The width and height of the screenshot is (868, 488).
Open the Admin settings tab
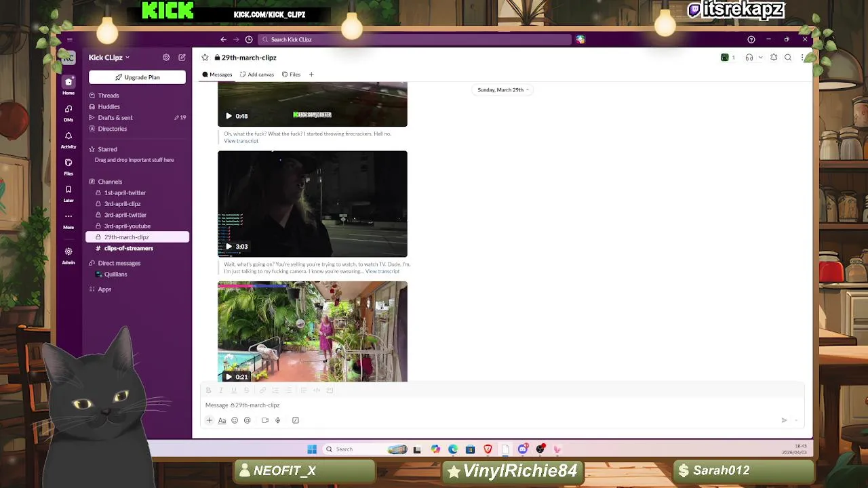(68, 256)
